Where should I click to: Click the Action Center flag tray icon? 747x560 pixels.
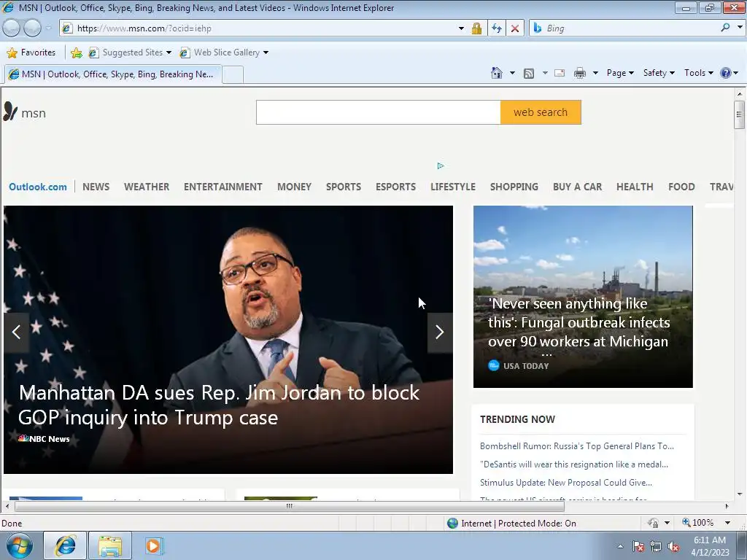pos(638,547)
